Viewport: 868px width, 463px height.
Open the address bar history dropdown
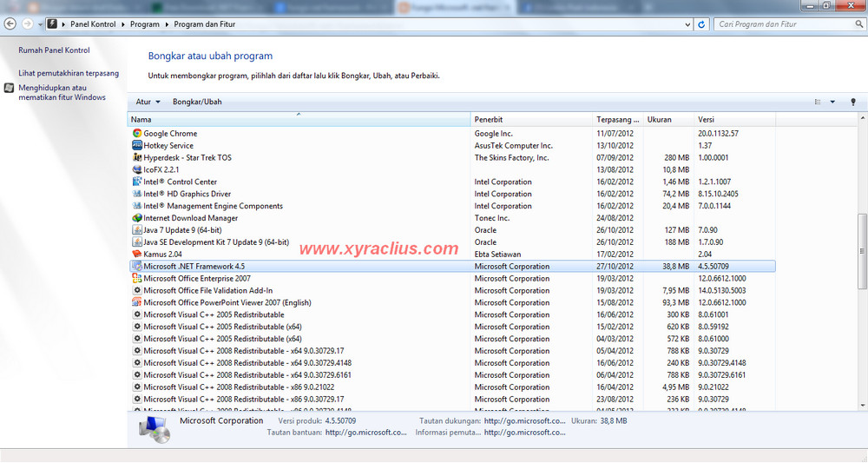click(x=687, y=24)
